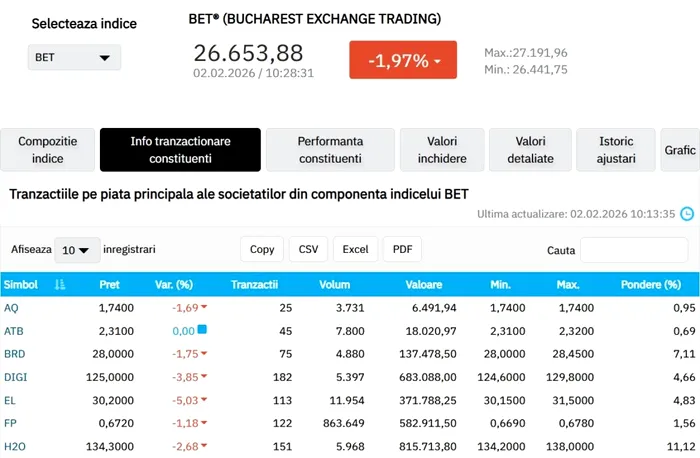This screenshot has height=458, width=700.
Task: Export the table using the CSV button
Action: 308,249
